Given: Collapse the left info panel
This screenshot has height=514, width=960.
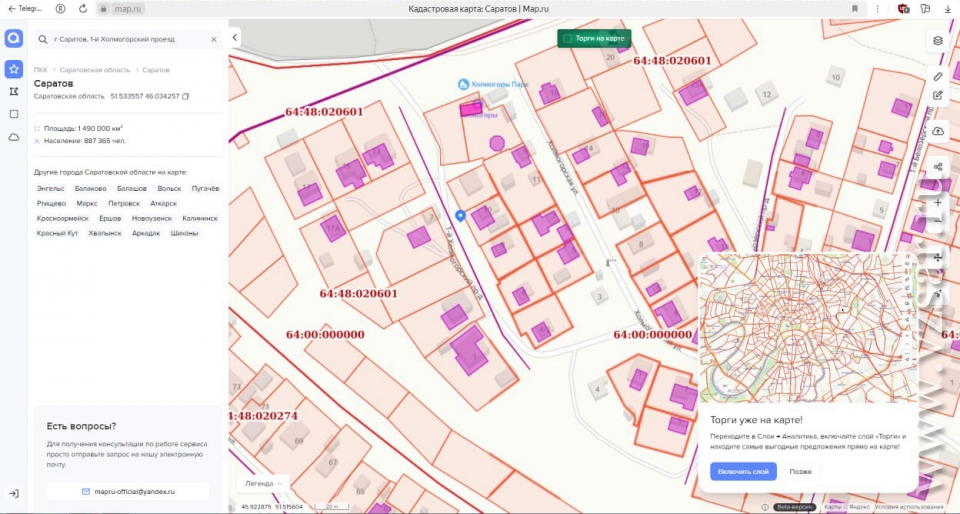Looking at the screenshot, I should (x=235, y=38).
